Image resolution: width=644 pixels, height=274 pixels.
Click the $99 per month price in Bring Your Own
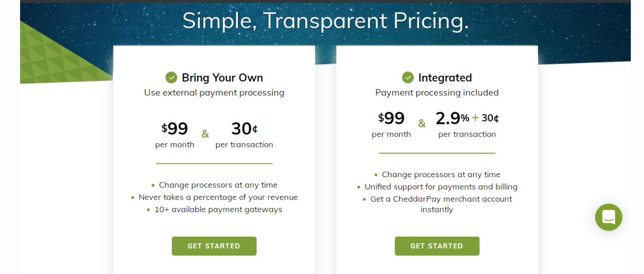pyautogui.click(x=175, y=134)
